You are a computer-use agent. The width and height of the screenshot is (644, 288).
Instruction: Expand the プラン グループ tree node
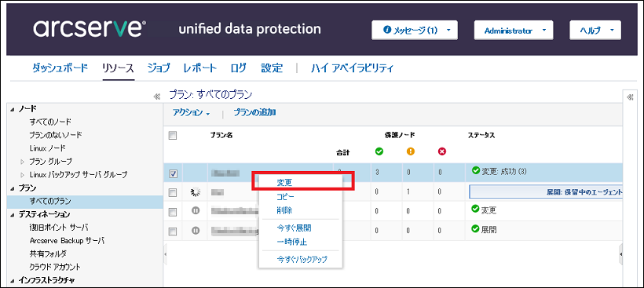(23, 161)
